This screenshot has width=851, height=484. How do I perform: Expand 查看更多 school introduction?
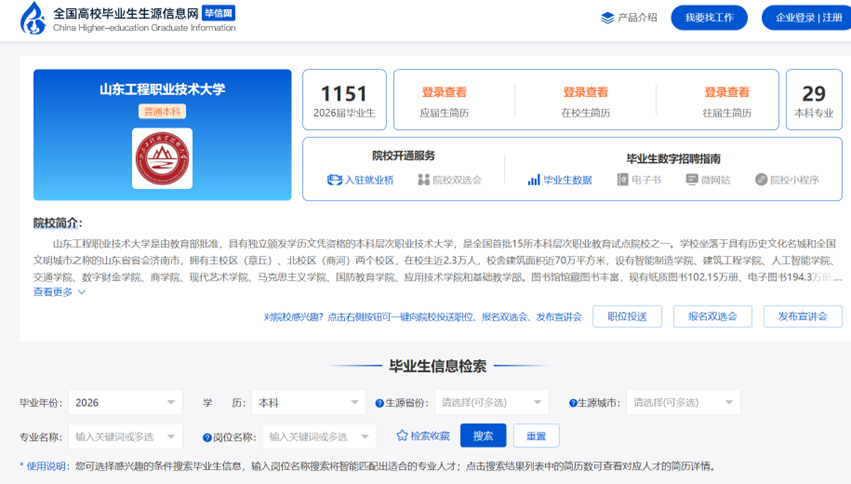point(59,292)
